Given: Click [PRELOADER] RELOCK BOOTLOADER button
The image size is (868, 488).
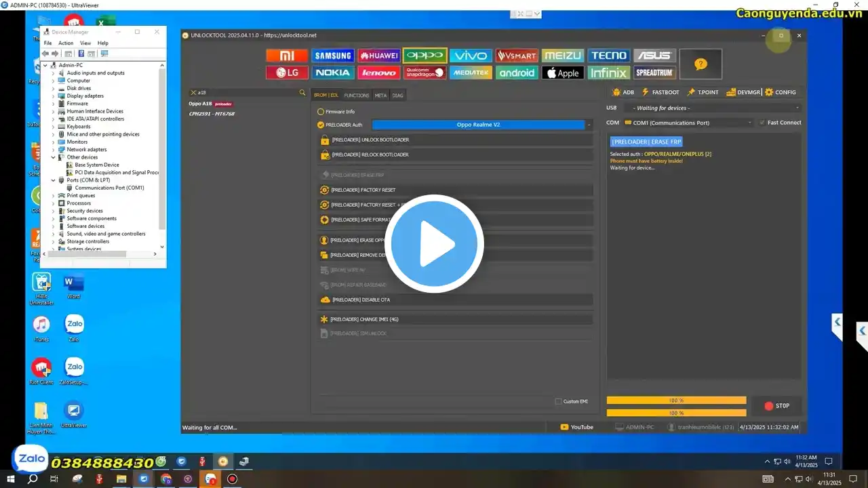Looking at the screenshot, I should [x=455, y=155].
